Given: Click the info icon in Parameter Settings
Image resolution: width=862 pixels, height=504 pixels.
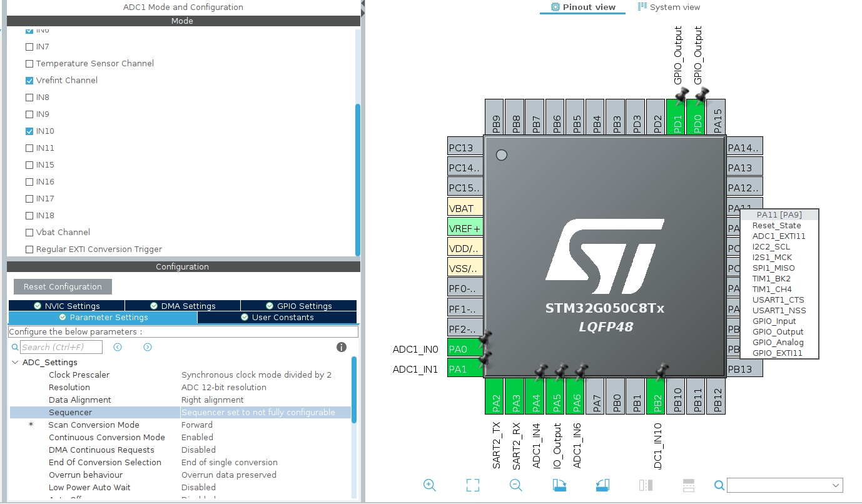Looking at the screenshot, I should (x=341, y=347).
